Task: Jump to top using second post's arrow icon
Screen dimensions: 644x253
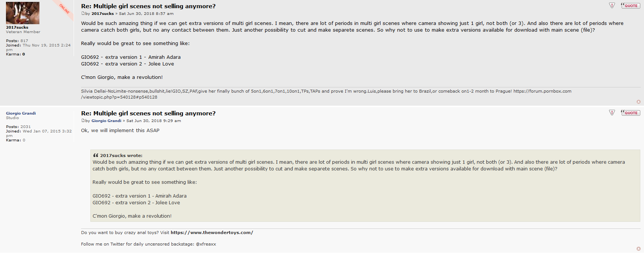Action: 638,249
